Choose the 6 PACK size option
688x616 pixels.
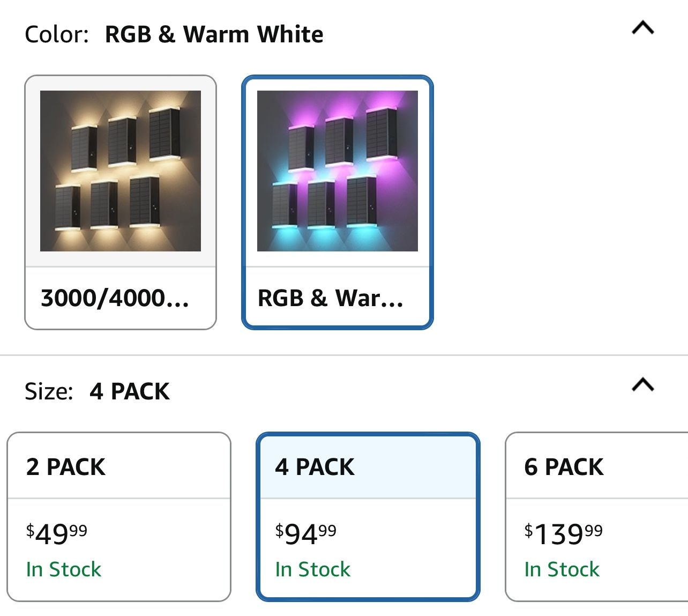point(596,517)
